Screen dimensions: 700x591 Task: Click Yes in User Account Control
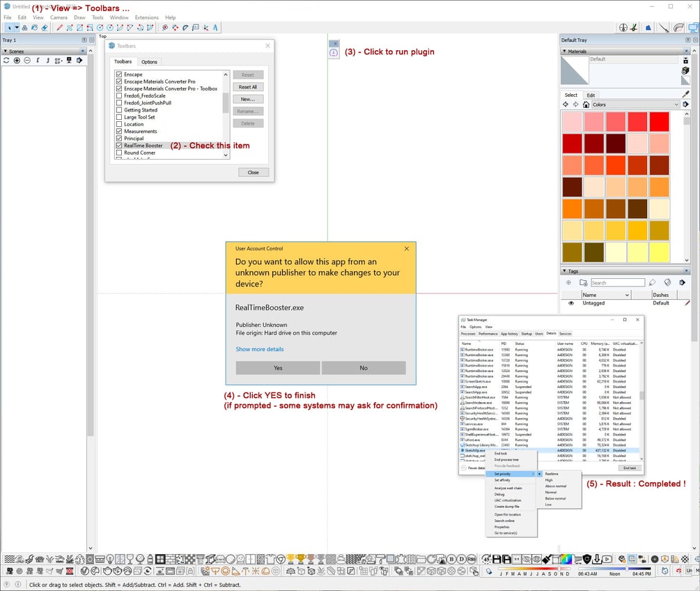[278, 368]
